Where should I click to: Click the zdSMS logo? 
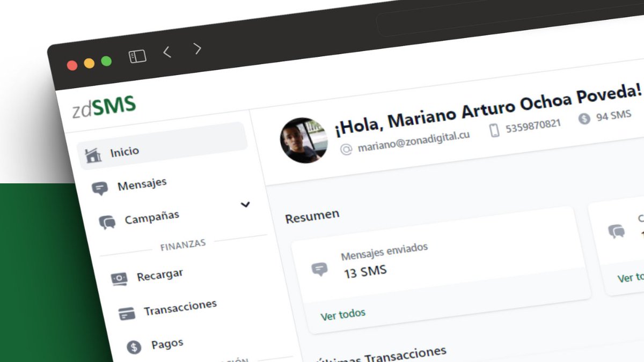[104, 107]
